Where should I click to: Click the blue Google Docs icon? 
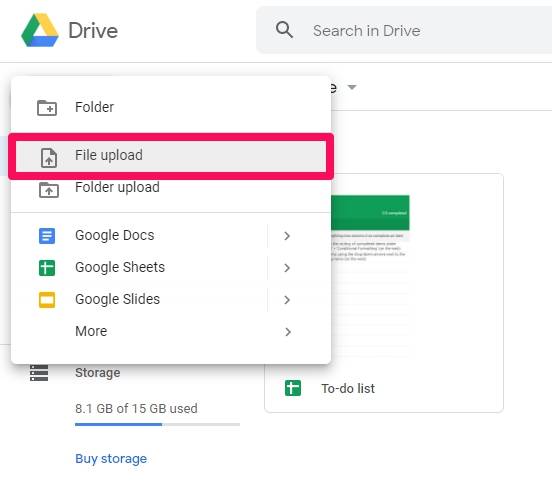click(x=47, y=236)
